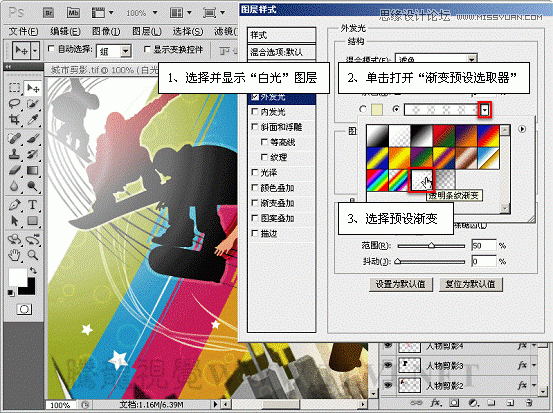This screenshot has height=413, width=553.
Task: Check the 图案叠加 style
Action: (255, 218)
